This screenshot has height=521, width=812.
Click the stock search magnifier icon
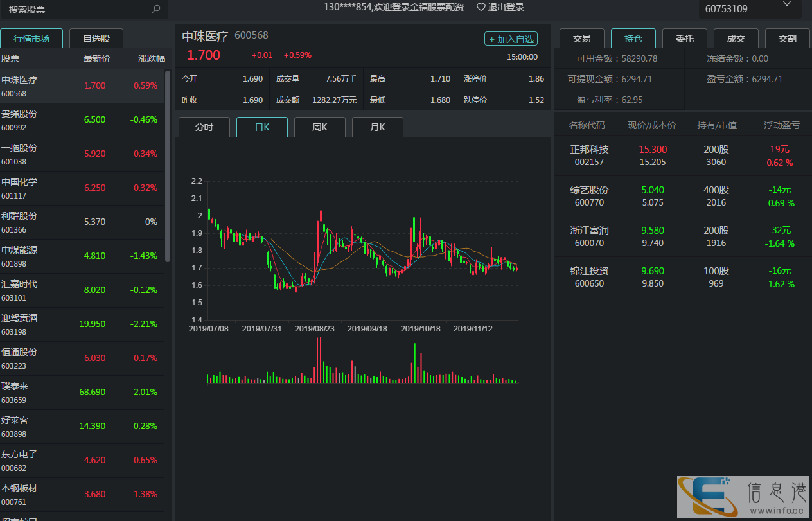155,9
